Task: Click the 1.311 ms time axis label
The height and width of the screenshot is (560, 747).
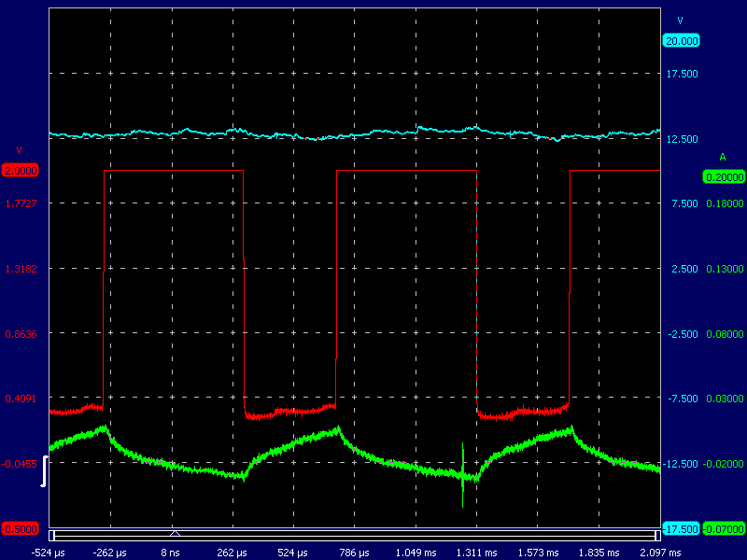Action: [476, 553]
